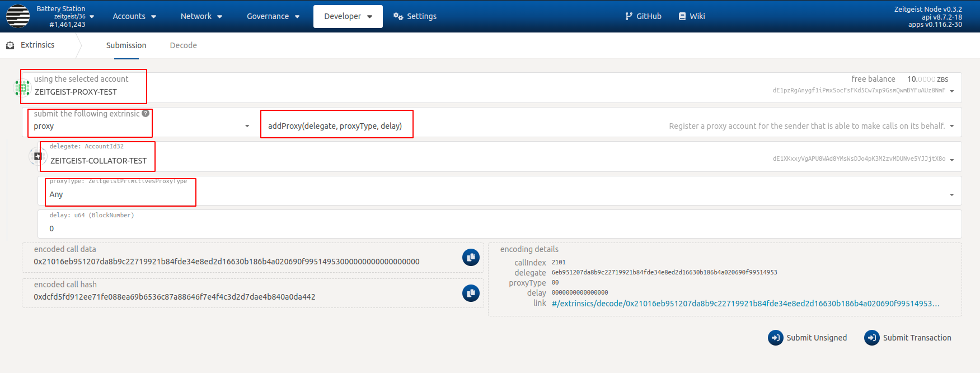Click the Battery Station chain logo

(x=18, y=16)
